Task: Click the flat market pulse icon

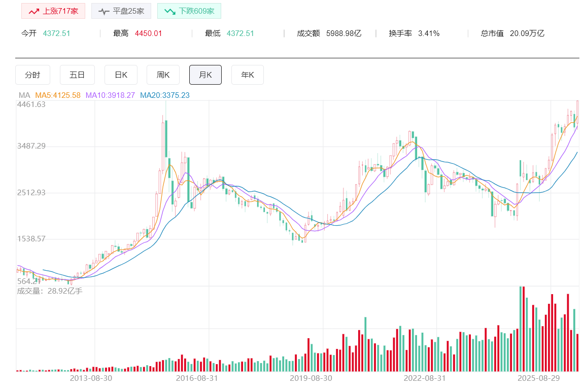Action: coord(104,11)
